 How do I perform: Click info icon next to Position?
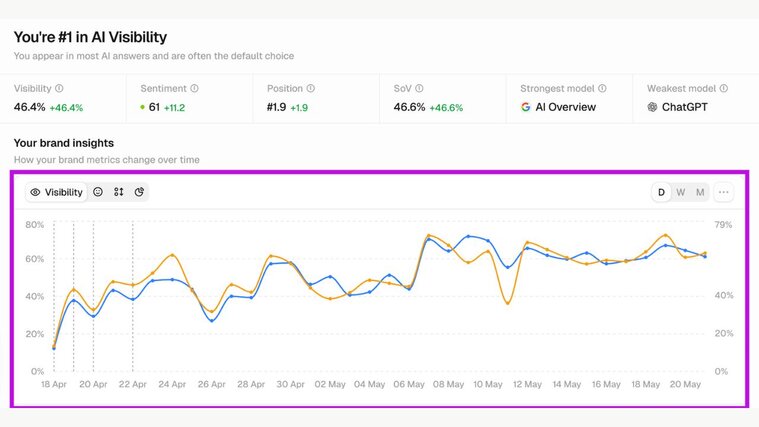(x=311, y=89)
